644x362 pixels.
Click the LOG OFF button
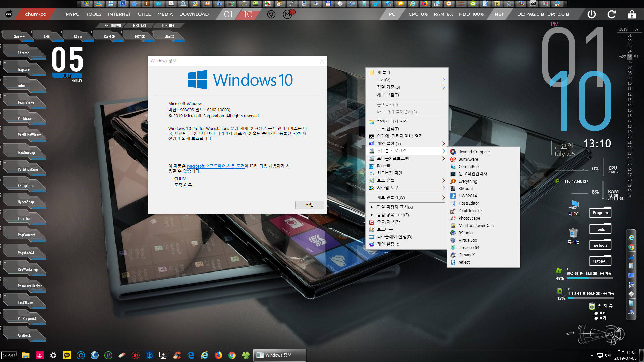[168, 26]
